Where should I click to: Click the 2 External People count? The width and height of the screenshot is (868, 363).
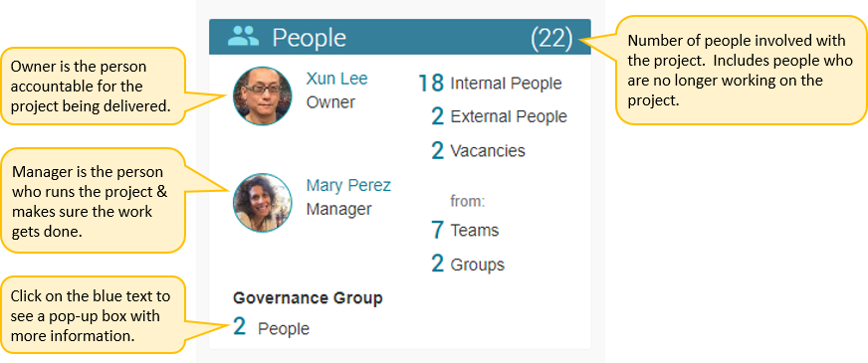point(437,116)
